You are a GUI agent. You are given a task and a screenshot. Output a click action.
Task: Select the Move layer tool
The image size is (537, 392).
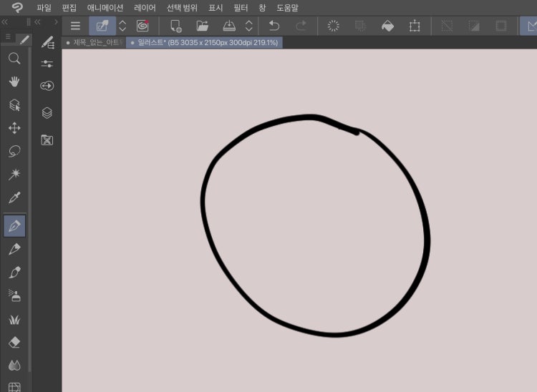click(14, 128)
